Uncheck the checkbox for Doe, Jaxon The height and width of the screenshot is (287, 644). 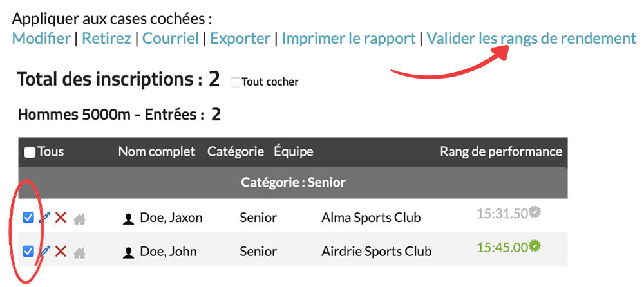click(28, 218)
